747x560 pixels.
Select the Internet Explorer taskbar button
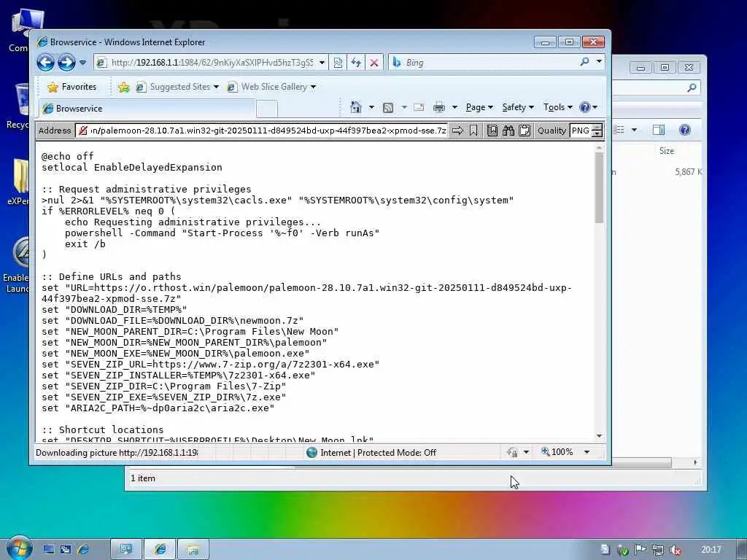160,550
